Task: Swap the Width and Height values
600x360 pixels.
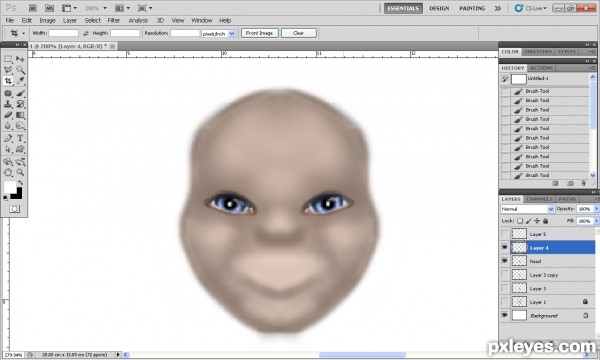Action: click(86, 33)
